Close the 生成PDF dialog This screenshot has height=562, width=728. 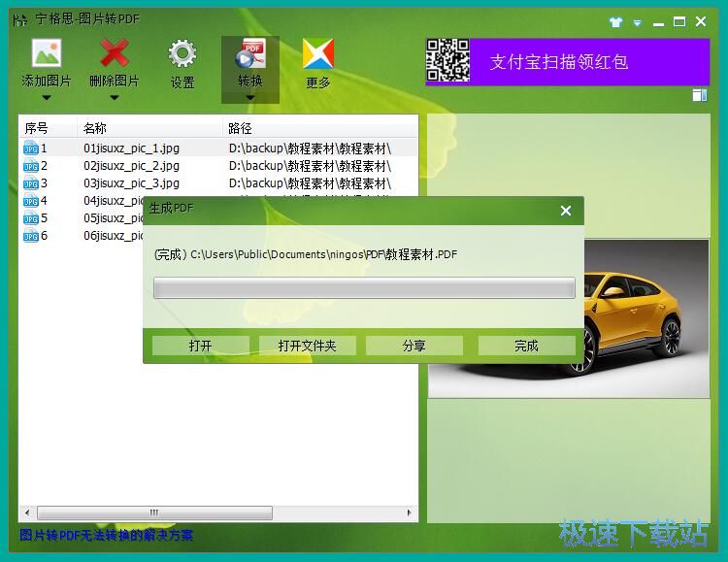[x=566, y=211]
